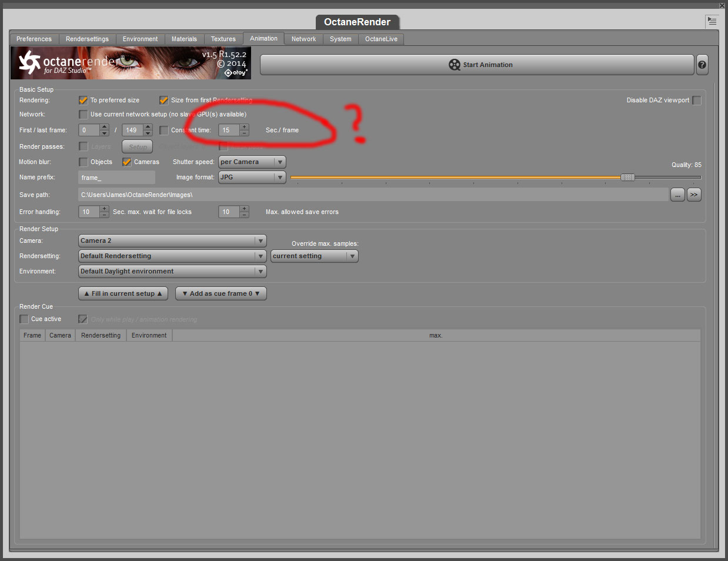The height and width of the screenshot is (561, 728).
Task: Increase file lock wait with plus
Action: (x=105, y=209)
